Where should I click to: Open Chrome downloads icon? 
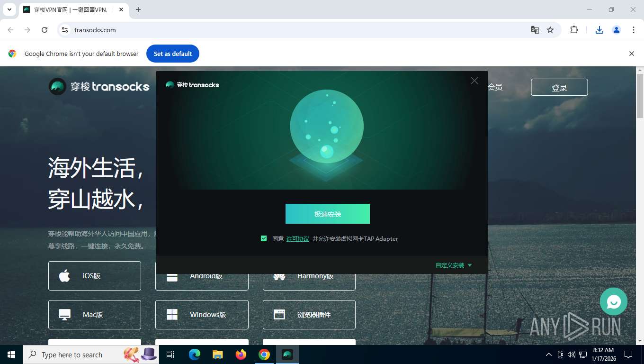pos(599,30)
